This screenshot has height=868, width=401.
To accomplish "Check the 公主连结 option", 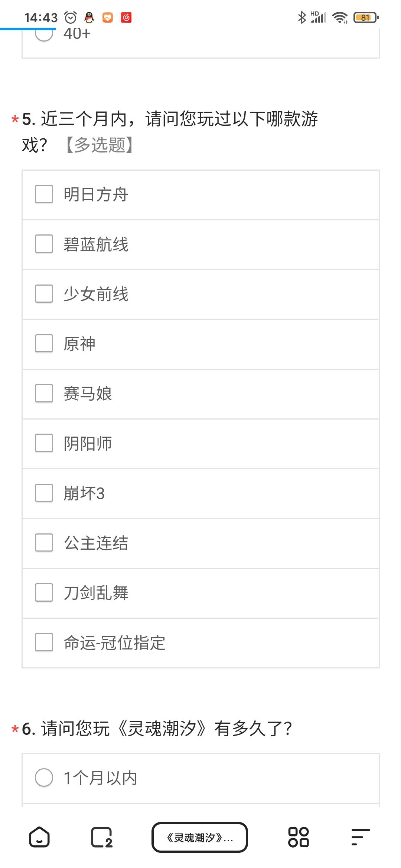I will pos(44,543).
